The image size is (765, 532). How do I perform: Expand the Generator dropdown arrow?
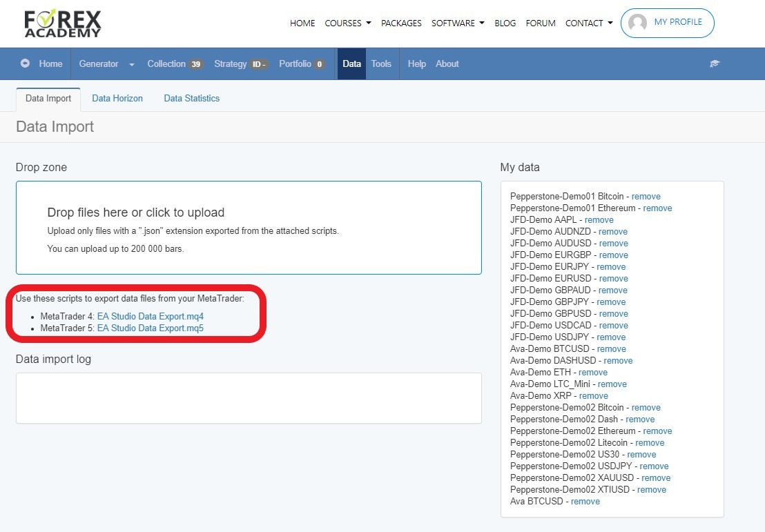click(131, 64)
